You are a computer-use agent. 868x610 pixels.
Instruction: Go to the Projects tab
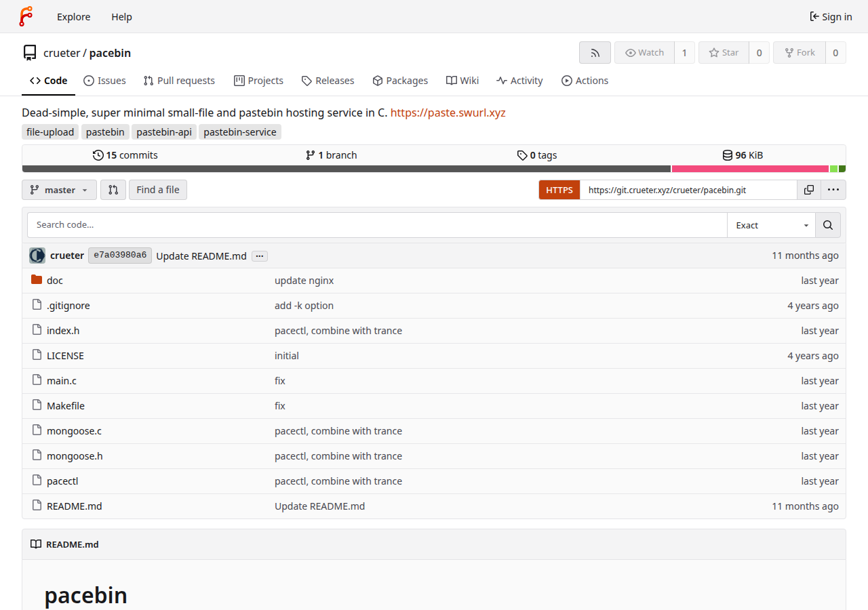tap(258, 81)
